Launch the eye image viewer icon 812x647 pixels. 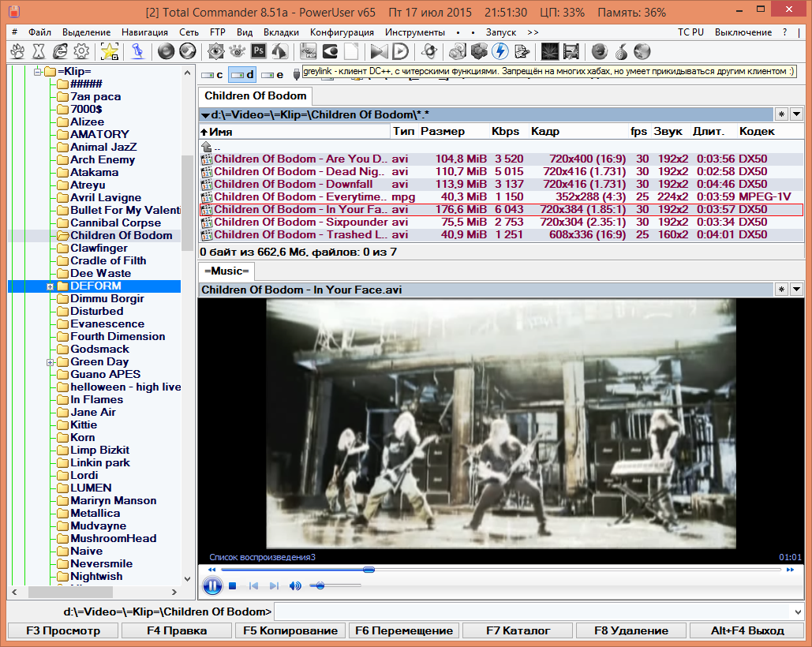[x=216, y=51]
